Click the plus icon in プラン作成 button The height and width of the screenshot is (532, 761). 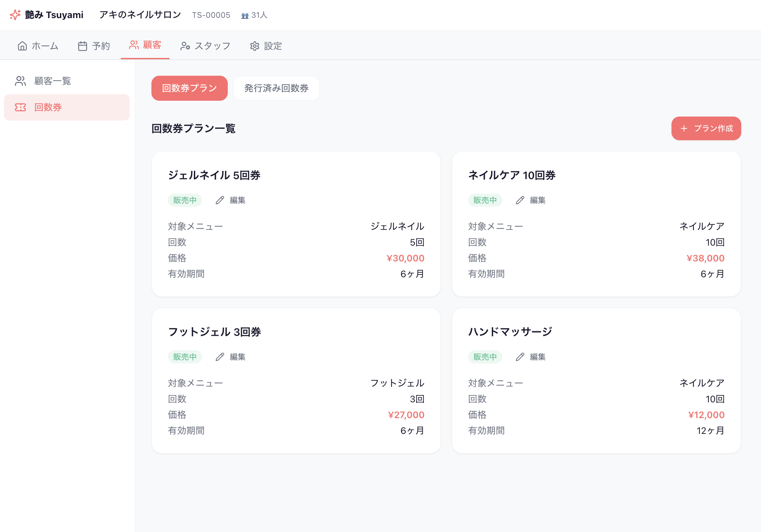coord(684,128)
